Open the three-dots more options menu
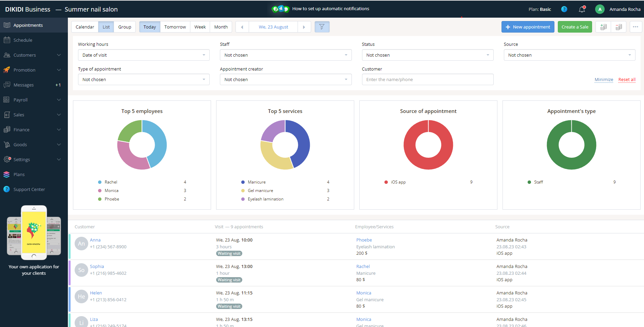 pos(636,27)
